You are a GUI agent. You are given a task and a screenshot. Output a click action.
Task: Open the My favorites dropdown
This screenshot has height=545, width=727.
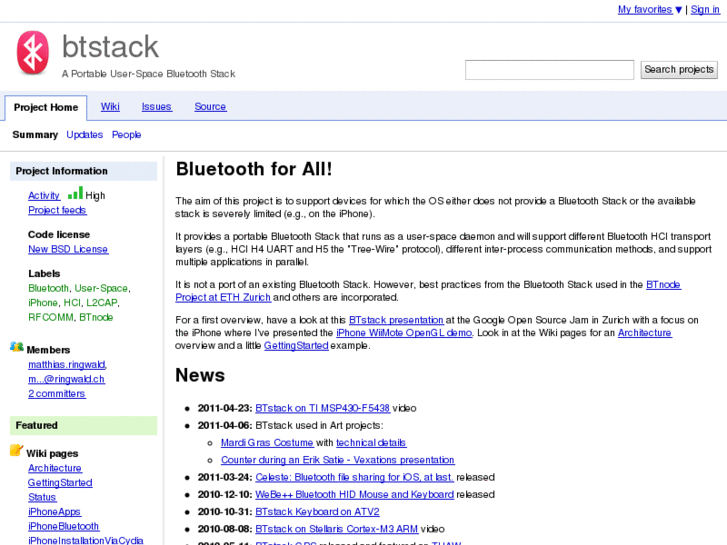click(x=650, y=9)
